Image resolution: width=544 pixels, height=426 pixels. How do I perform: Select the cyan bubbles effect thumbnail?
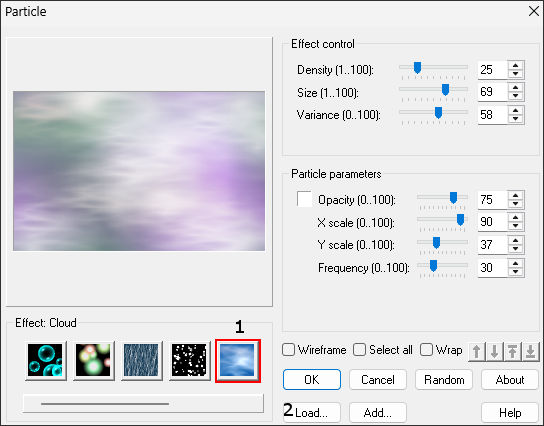point(45,360)
